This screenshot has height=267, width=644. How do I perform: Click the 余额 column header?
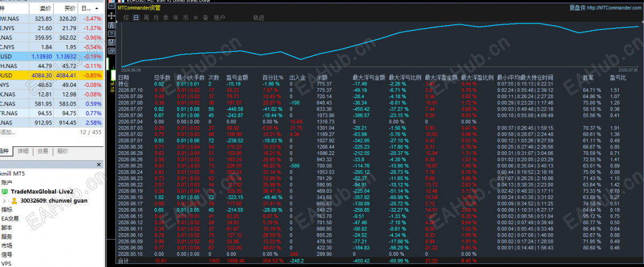click(322, 77)
